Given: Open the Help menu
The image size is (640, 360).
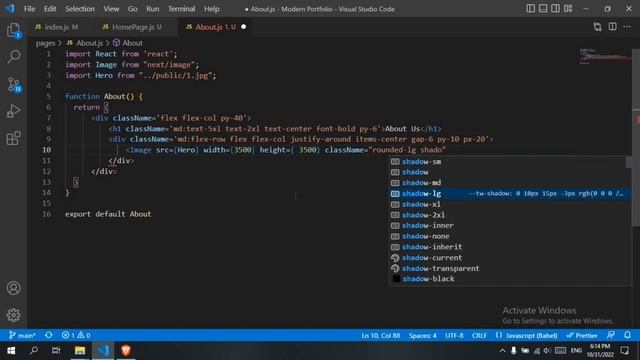Looking at the screenshot, I should [211, 9].
